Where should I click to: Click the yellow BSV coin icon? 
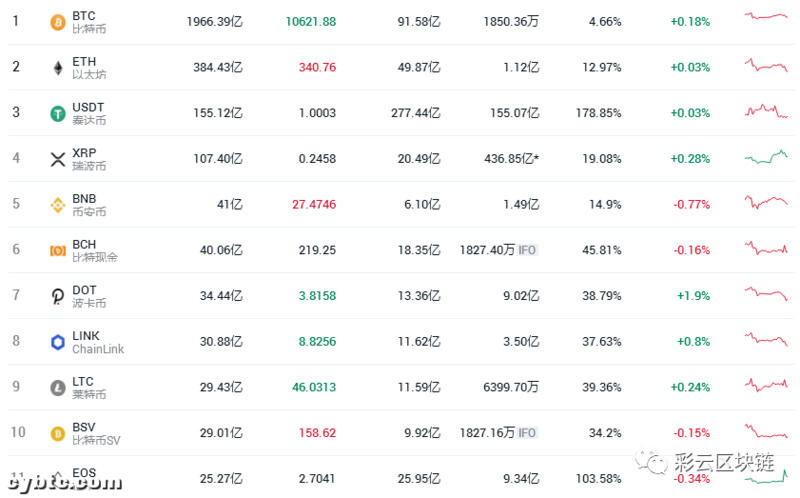(x=58, y=433)
